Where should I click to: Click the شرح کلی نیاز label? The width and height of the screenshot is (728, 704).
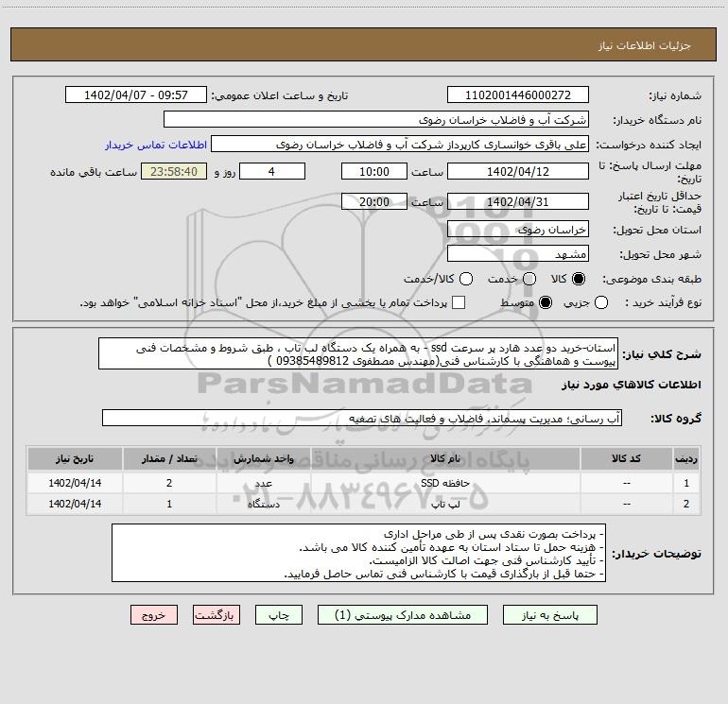pos(662,354)
